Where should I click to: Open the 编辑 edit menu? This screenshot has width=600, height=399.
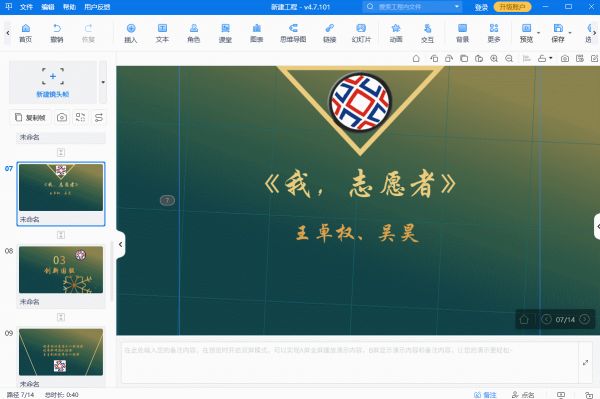pos(48,7)
